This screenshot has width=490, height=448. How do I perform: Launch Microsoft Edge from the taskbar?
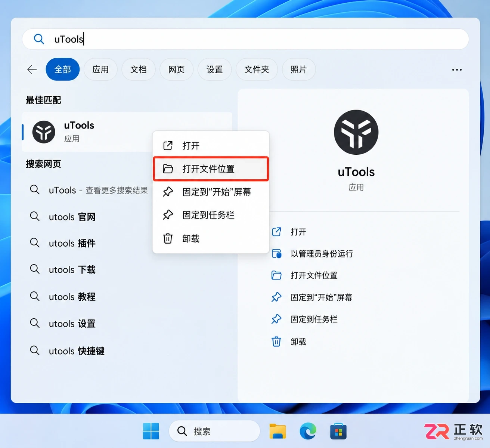[x=308, y=431]
